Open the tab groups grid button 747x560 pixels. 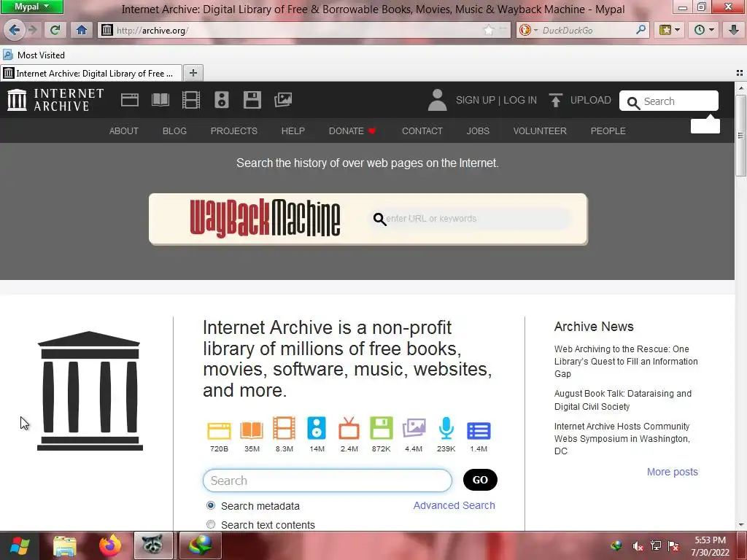[740, 73]
